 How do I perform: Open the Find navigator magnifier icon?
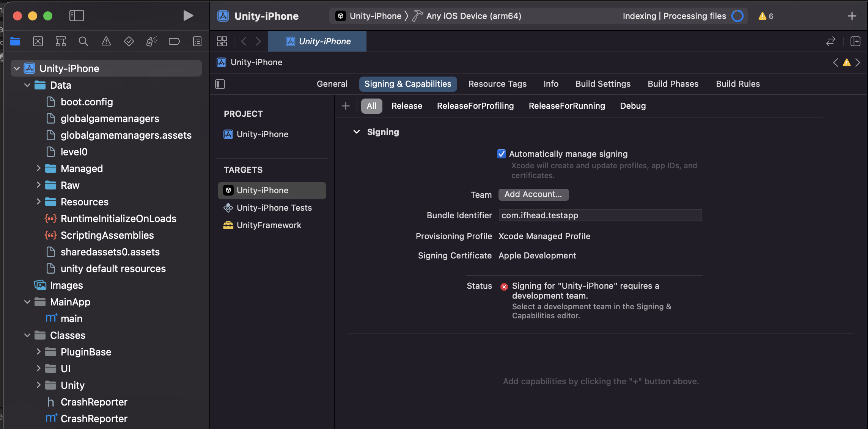[x=83, y=41]
